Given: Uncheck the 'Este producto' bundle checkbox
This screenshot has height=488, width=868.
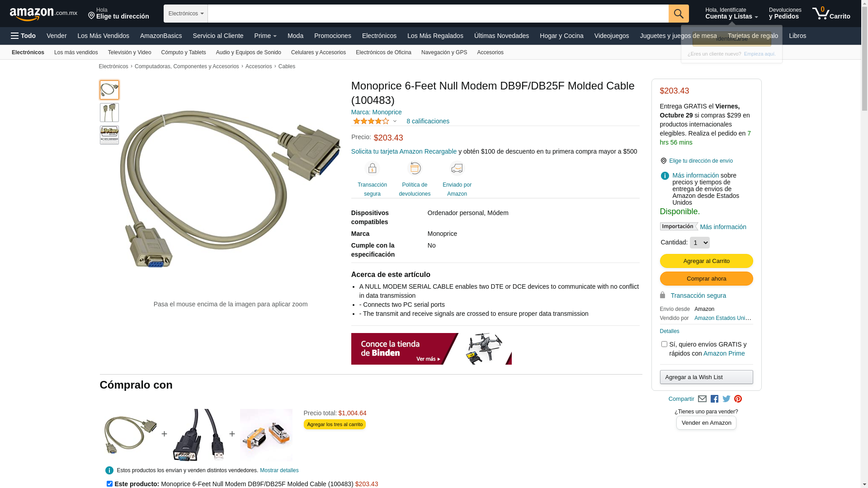Looking at the screenshot, I should tap(109, 483).
